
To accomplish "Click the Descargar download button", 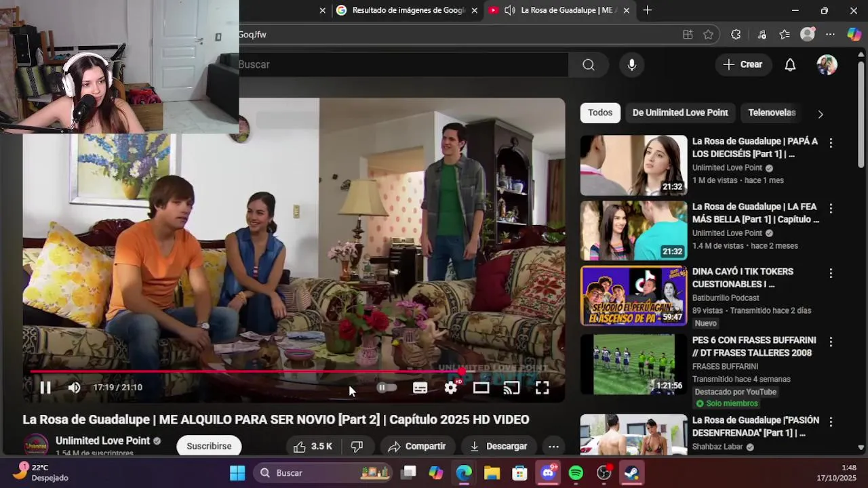I will coord(498,446).
